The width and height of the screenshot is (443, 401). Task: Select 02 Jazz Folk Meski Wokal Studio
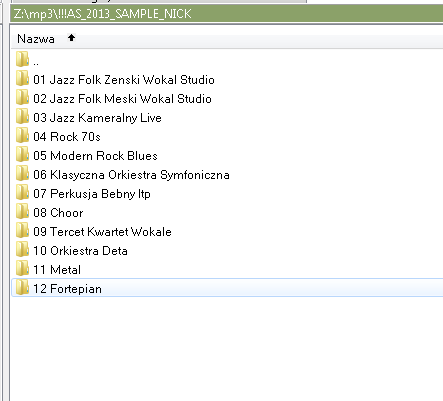point(227,99)
